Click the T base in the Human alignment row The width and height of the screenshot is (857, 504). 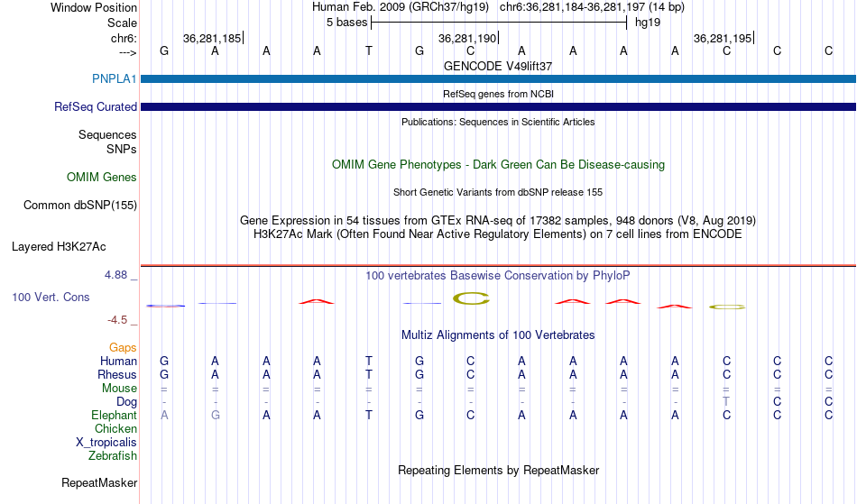[369, 361]
